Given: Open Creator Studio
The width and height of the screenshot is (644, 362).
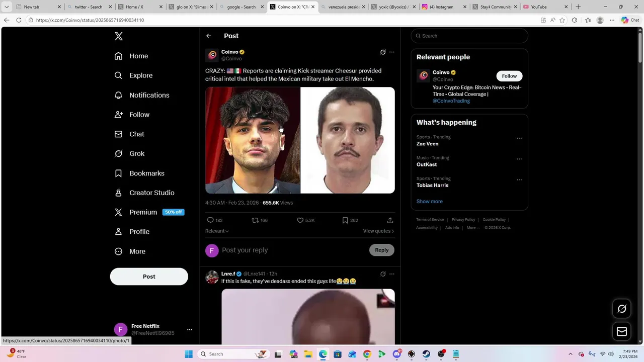Looking at the screenshot, I should coord(144,193).
